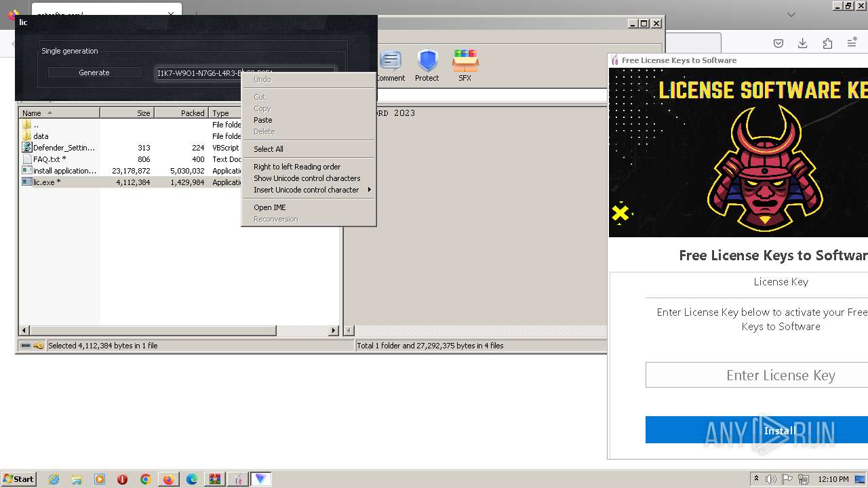The width and height of the screenshot is (868, 488).
Task: Click the 'Free License Keys to Software' title icon
Action: [615, 60]
